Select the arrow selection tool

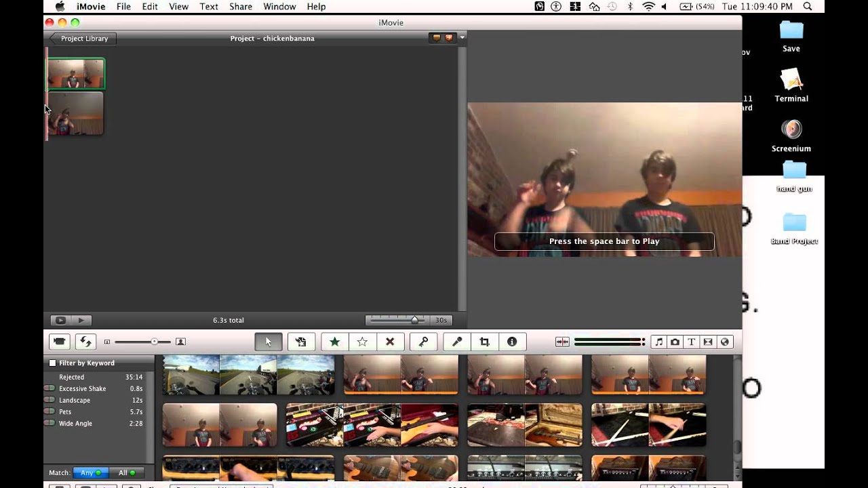268,342
